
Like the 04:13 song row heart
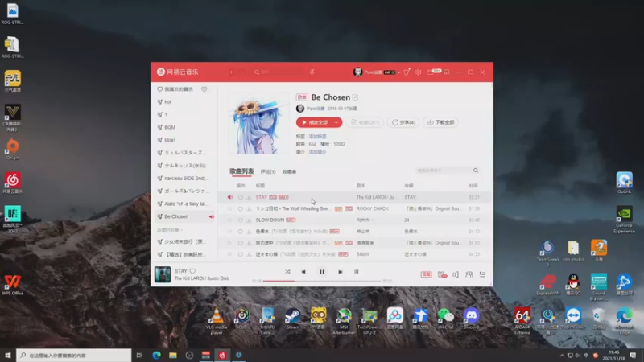[x=241, y=232]
